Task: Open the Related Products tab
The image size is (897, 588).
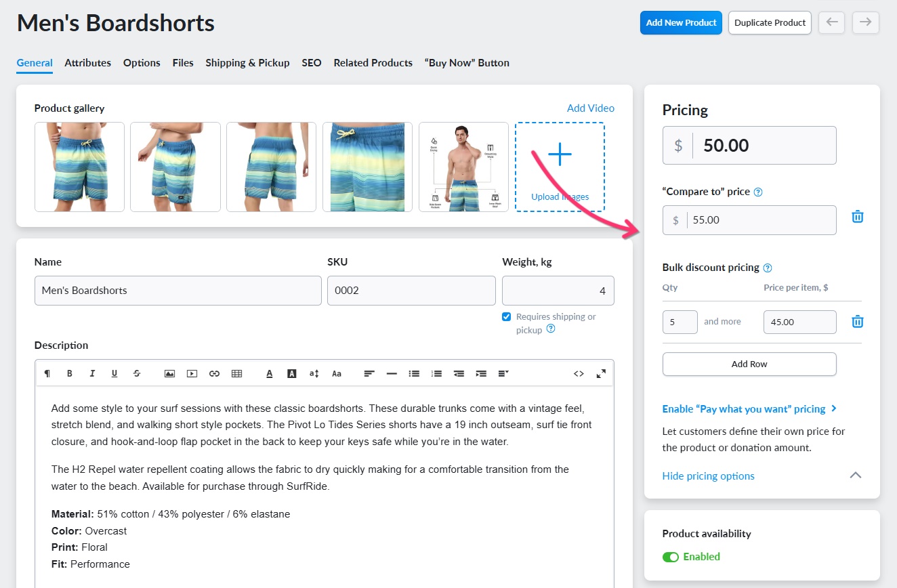Action: pyautogui.click(x=373, y=63)
